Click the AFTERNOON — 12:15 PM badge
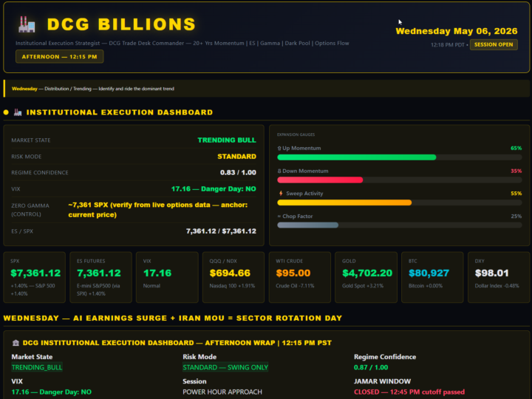Screen dimensions: 532x399 click(59, 57)
